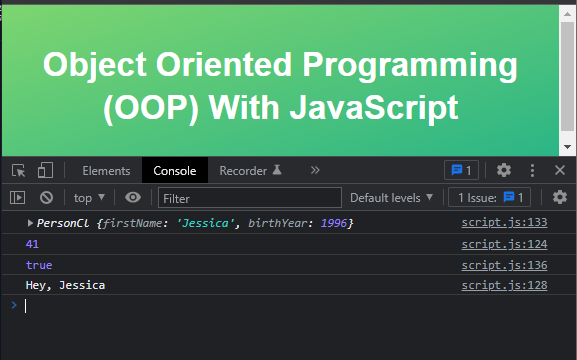Open the Default levels dropdown
Image resolution: width=577 pixels, height=360 pixels.
(391, 198)
